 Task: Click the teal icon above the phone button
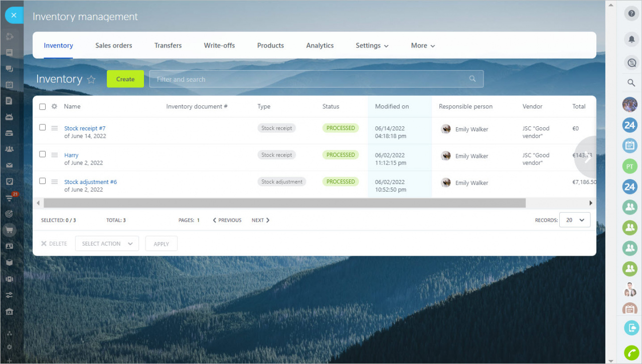[631, 328]
